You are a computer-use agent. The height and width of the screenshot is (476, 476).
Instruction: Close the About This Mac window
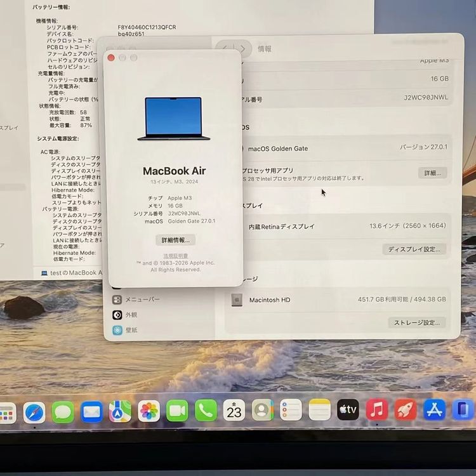[111, 58]
